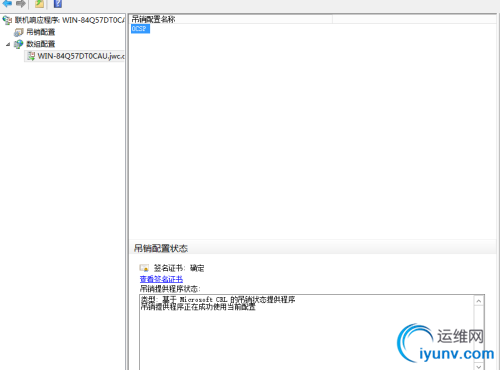Click the signing certificate status icon
This screenshot has height=370, width=500.
144,268
